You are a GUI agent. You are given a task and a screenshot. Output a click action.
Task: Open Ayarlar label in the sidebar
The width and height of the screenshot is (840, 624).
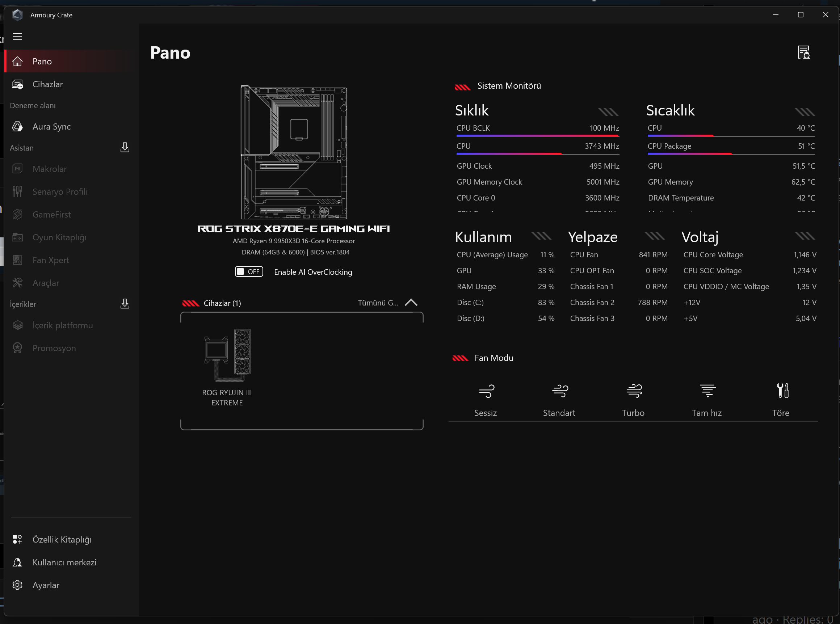click(x=46, y=585)
